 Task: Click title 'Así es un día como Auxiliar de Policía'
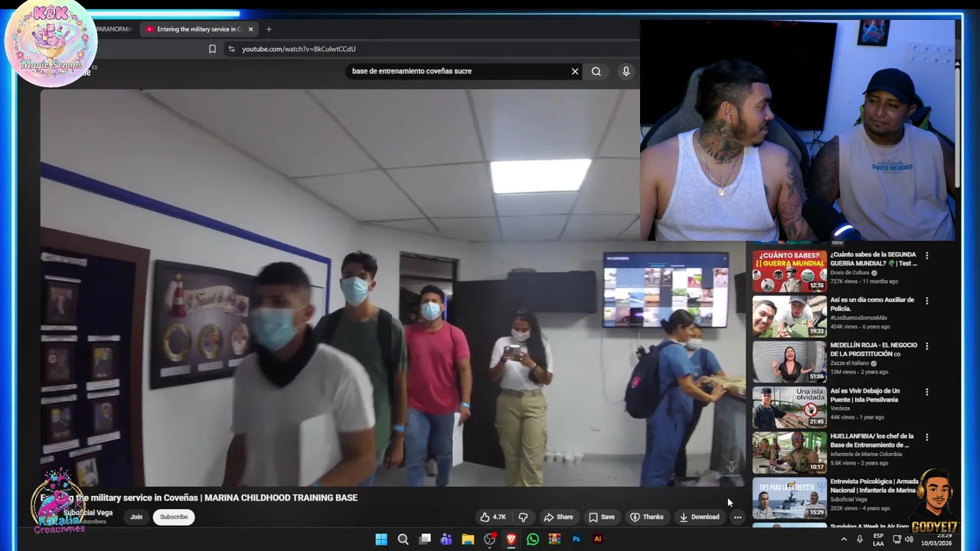872,304
